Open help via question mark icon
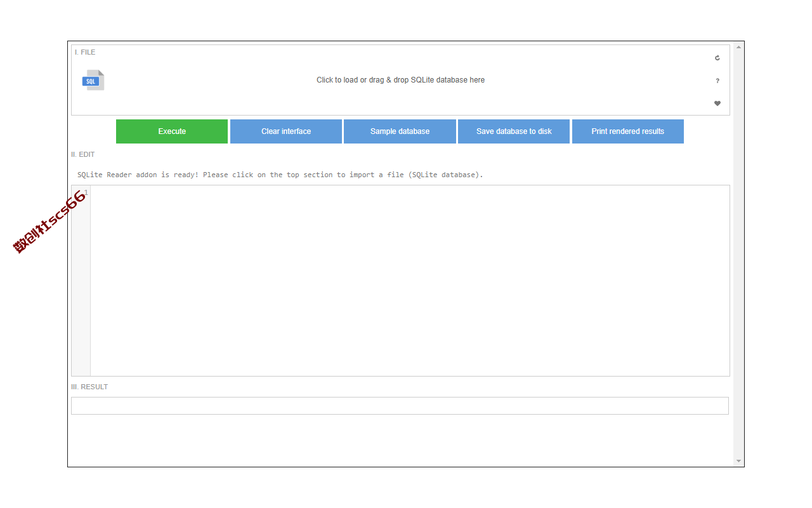This screenshot has height=508, width=812. (717, 81)
